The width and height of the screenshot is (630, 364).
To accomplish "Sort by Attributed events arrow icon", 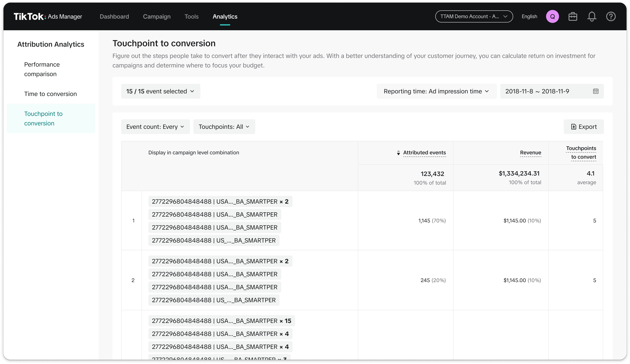I will coord(398,153).
